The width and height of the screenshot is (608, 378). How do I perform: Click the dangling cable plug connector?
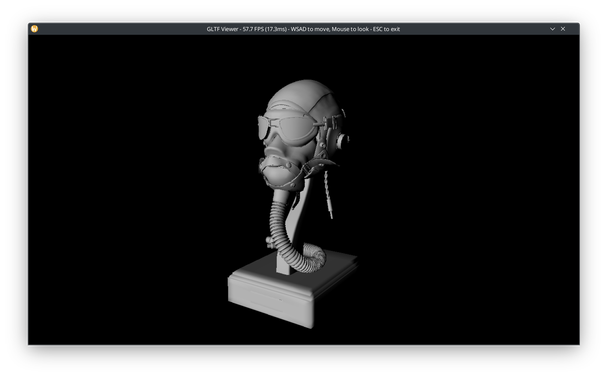click(330, 212)
